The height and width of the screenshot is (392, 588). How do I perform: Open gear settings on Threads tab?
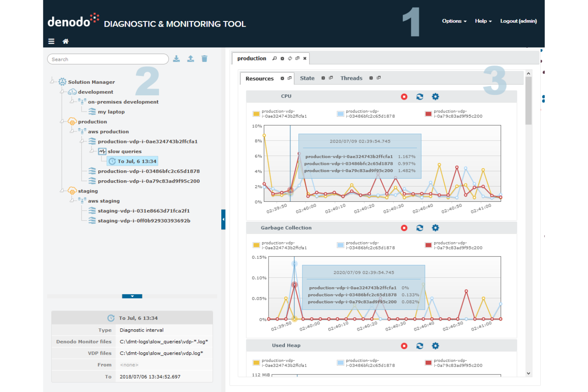371,78
